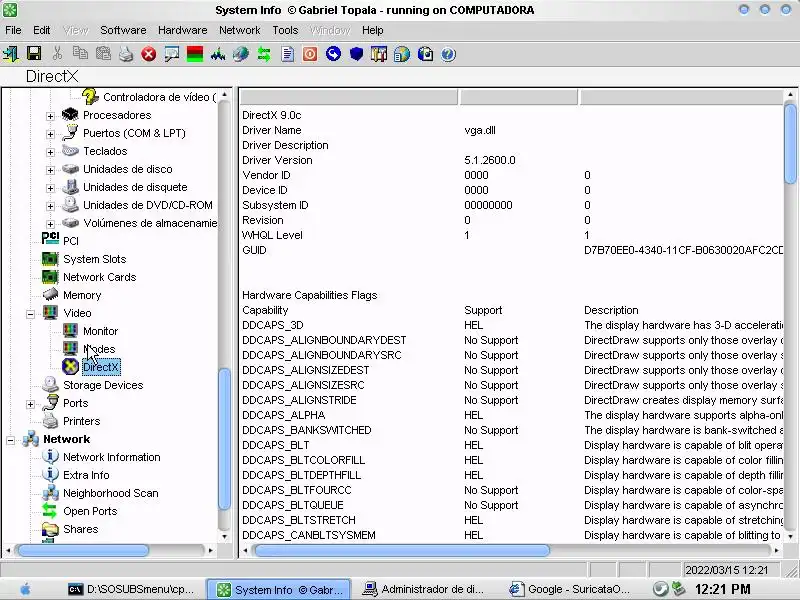Click the red X stop icon
This screenshot has height=600, width=800.
pos(149,54)
